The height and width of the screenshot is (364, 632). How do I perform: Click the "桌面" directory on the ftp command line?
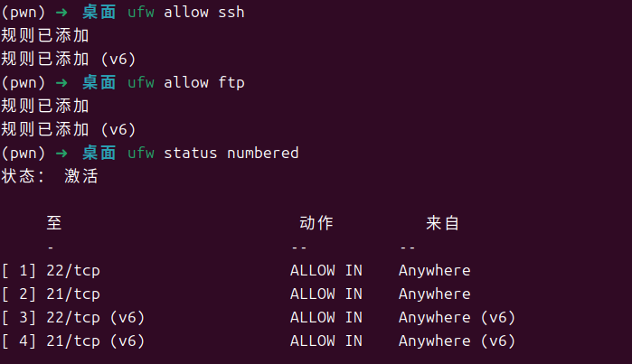pyautogui.click(x=99, y=83)
